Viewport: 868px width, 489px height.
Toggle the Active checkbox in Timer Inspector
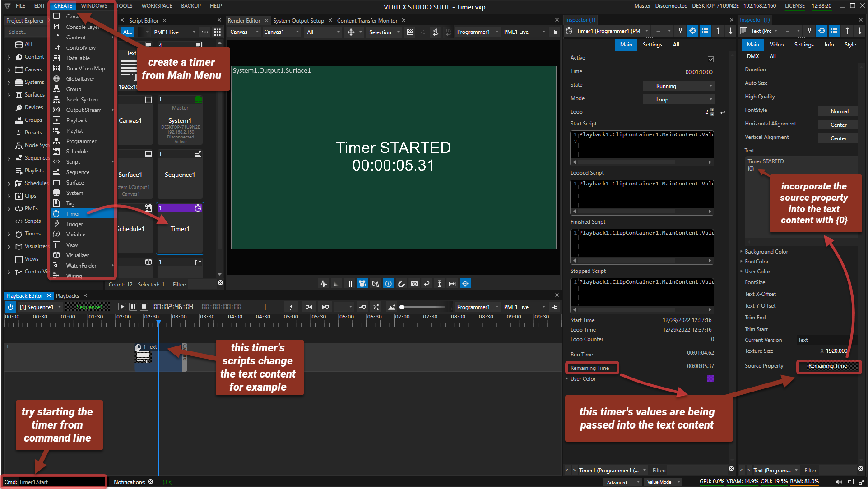710,58
